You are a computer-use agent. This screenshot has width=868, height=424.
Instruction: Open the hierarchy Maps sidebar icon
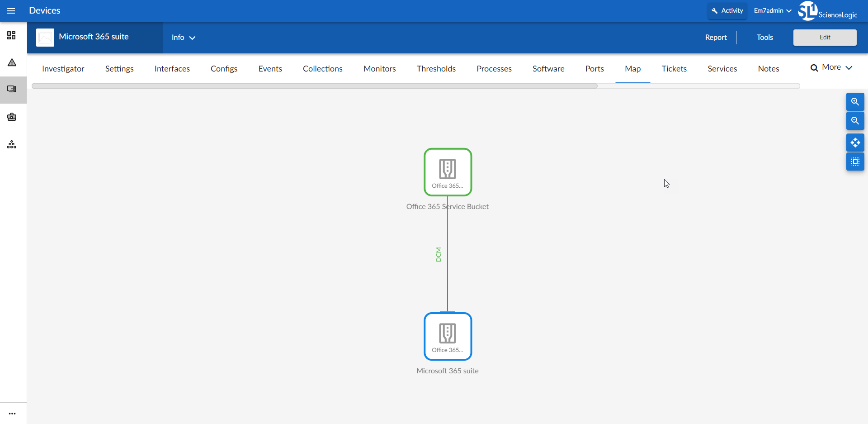12,144
